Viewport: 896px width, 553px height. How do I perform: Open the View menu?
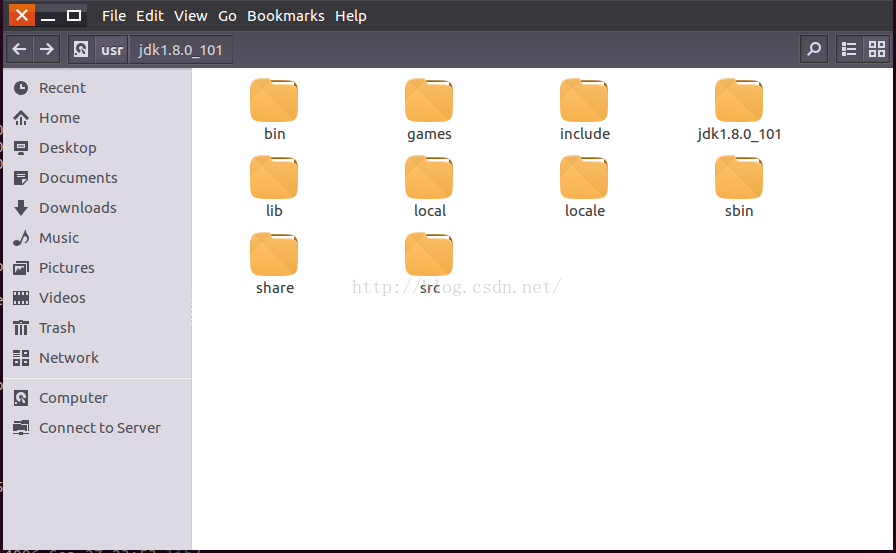pos(190,16)
